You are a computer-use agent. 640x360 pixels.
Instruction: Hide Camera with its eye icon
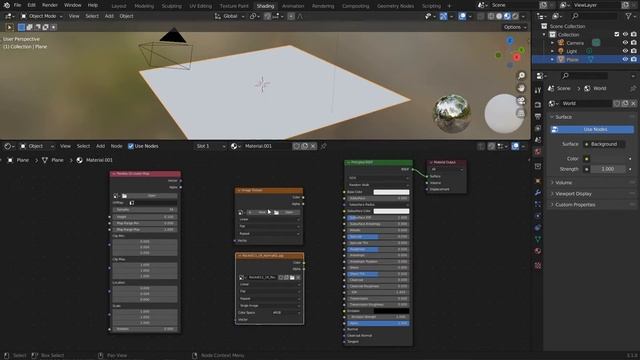pos(625,43)
